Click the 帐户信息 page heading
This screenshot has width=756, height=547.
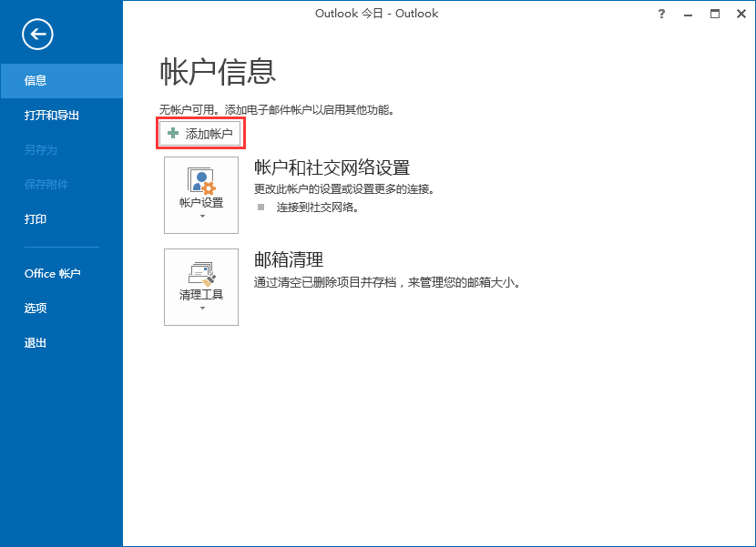tap(218, 71)
